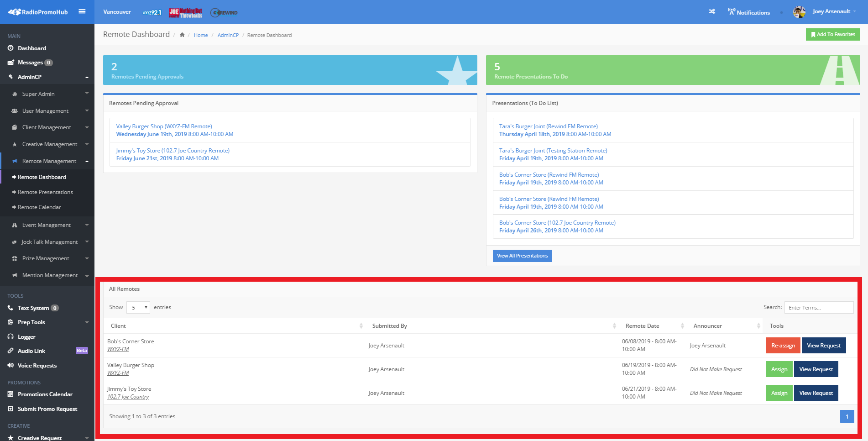
Task: Click Add To Favorites button
Action: [832, 35]
